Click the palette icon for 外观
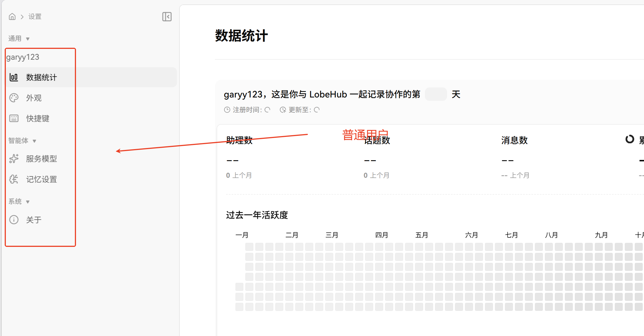Screen dimensions: 644x336 (x=14, y=98)
